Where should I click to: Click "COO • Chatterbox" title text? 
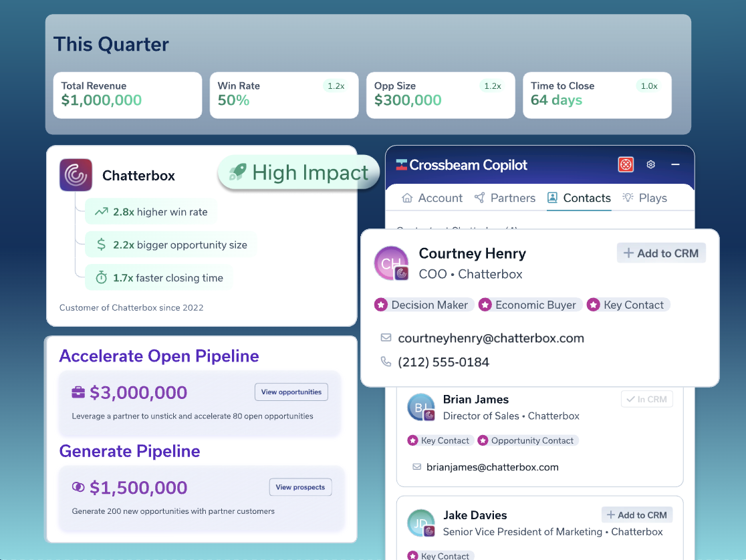(x=471, y=275)
